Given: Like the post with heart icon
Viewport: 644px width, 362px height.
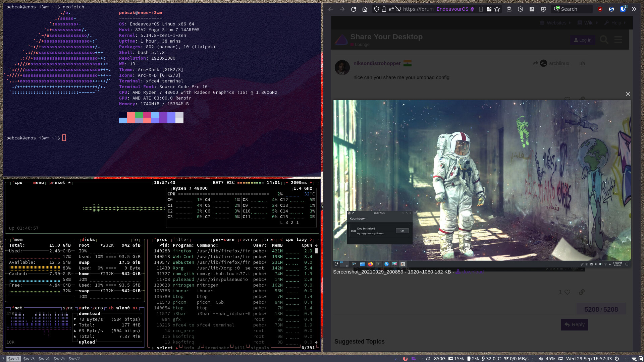Looking at the screenshot, I should tap(567, 292).
